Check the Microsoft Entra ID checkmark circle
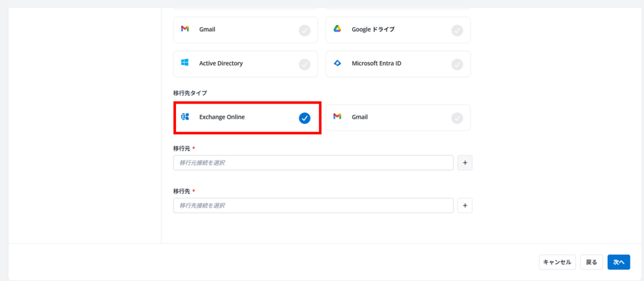Image resolution: width=644 pixels, height=281 pixels. point(457,64)
